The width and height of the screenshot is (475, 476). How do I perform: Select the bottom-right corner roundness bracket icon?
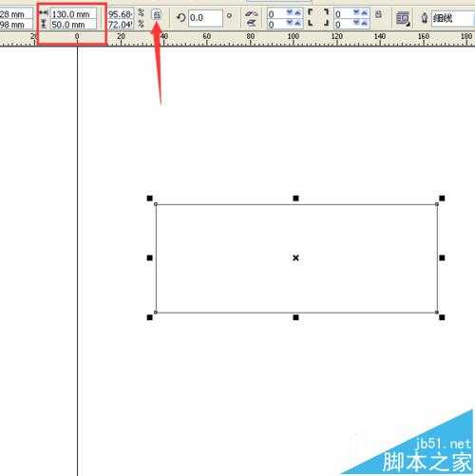326,23
